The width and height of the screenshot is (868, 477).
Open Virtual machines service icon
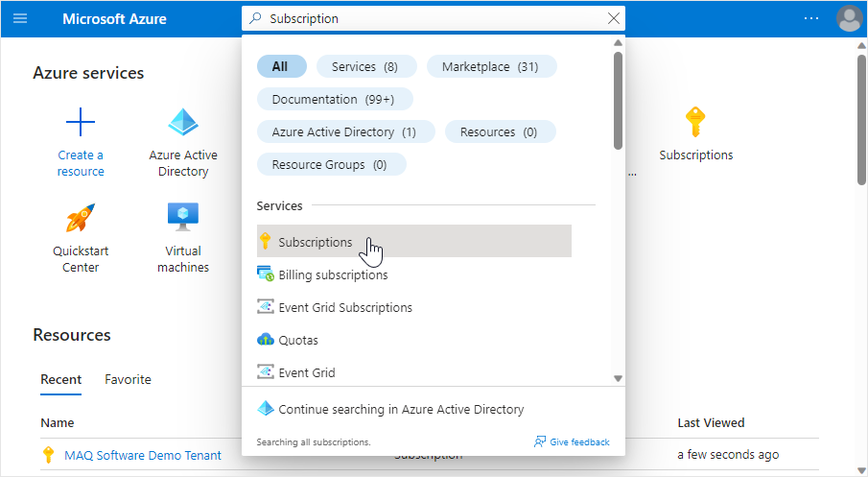tap(183, 219)
